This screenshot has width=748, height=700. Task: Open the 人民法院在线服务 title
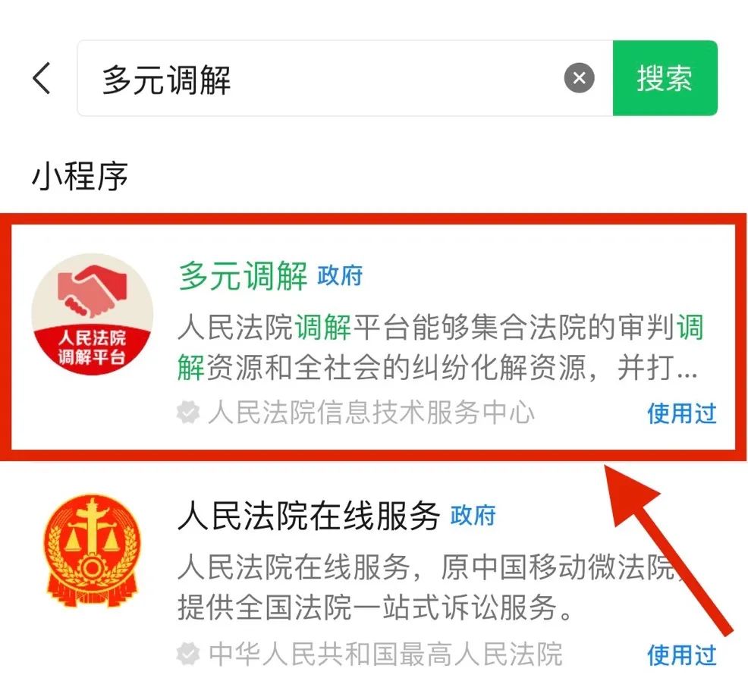[308, 516]
